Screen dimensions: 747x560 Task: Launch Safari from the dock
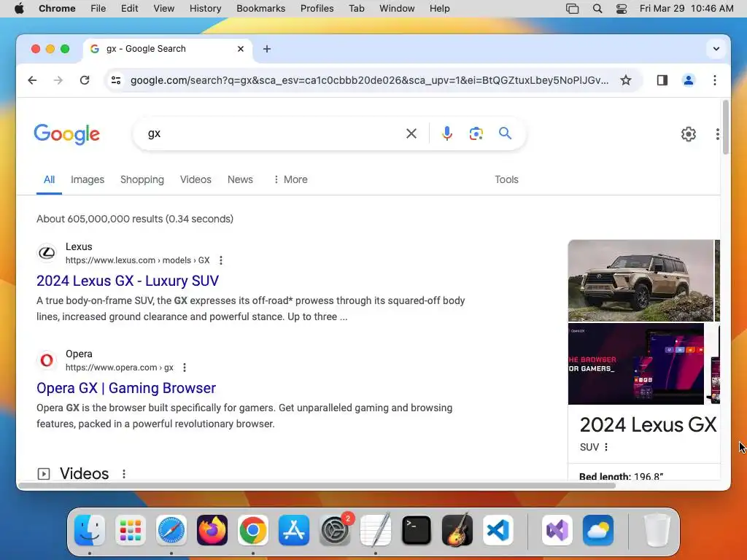click(171, 530)
